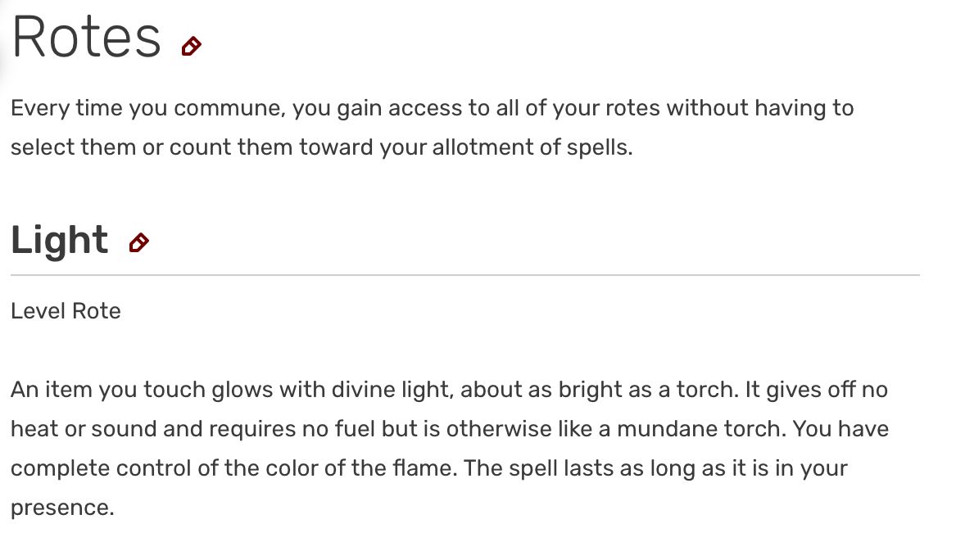The width and height of the screenshot is (956, 560).
Task: Click the "Level Rote" line
Action: coord(66,311)
